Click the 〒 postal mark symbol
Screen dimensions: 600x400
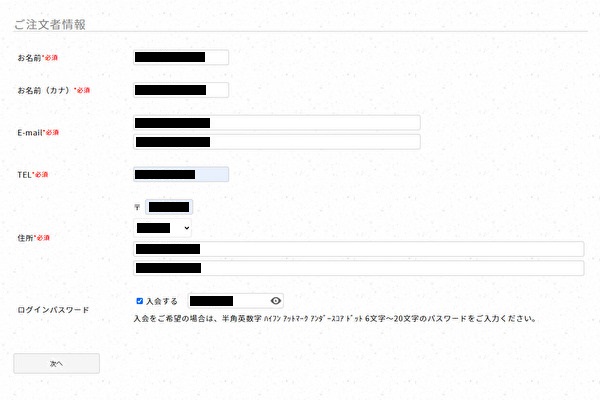click(137, 207)
